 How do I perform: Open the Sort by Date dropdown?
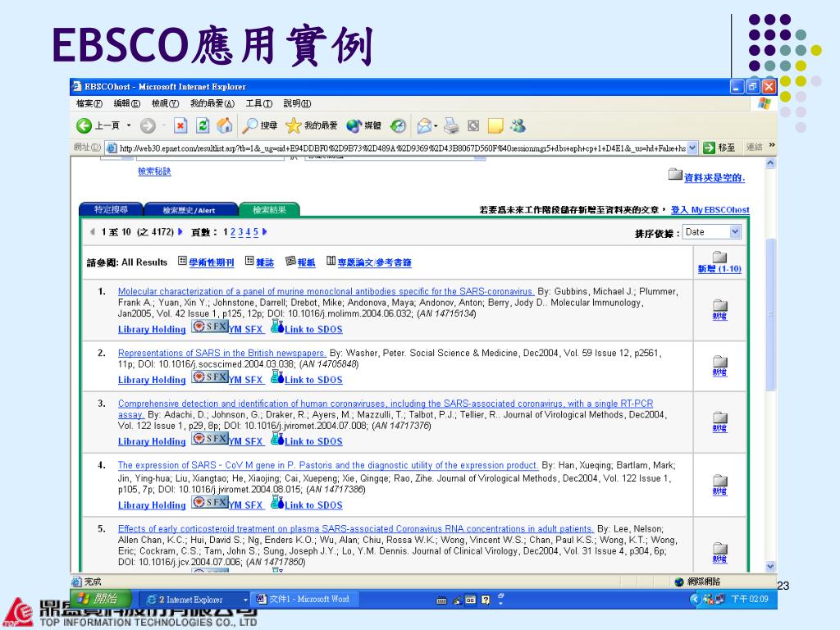(735, 232)
